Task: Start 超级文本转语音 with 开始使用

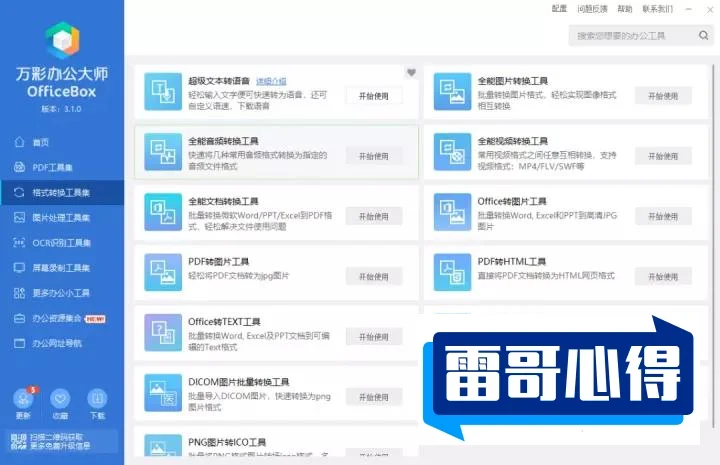Action: pyautogui.click(x=374, y=96)
